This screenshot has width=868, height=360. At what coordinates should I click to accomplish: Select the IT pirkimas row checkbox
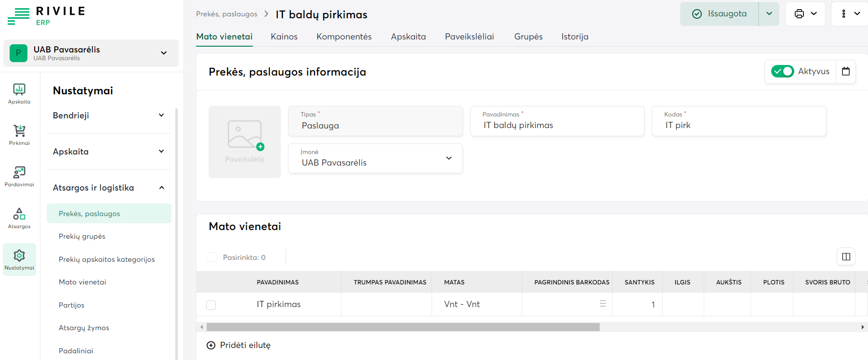tap(211, 305)
